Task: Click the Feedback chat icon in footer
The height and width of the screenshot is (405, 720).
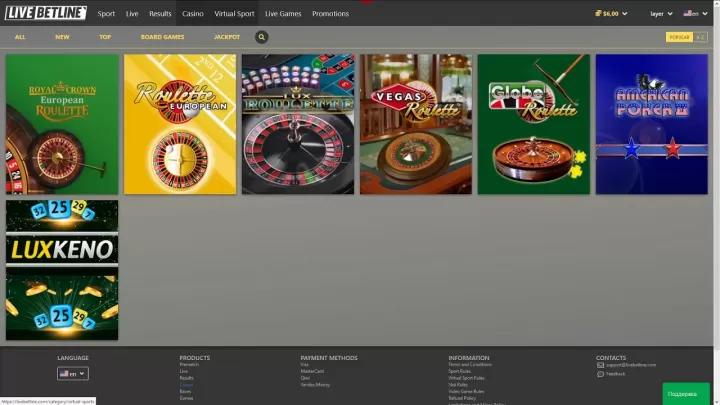Action: [600, 374]
